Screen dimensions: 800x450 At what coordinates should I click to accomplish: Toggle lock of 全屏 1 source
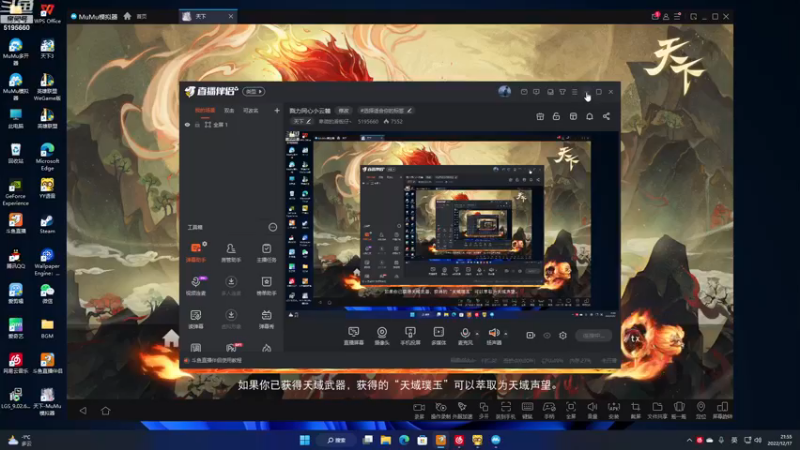[x=197, y=124]
